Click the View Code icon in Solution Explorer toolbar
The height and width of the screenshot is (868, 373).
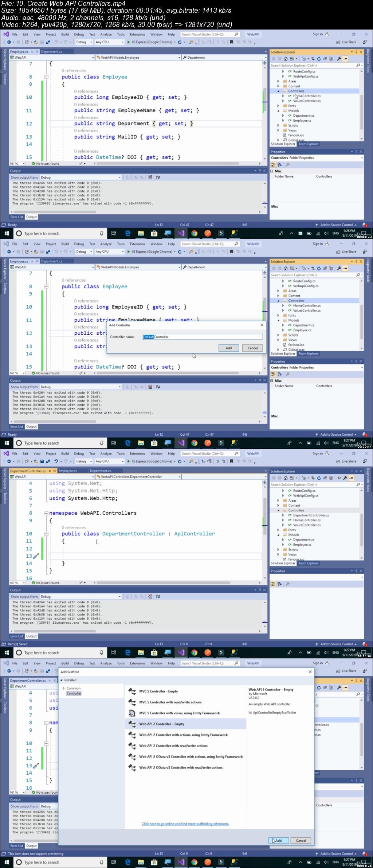click(x=339, y=478)
